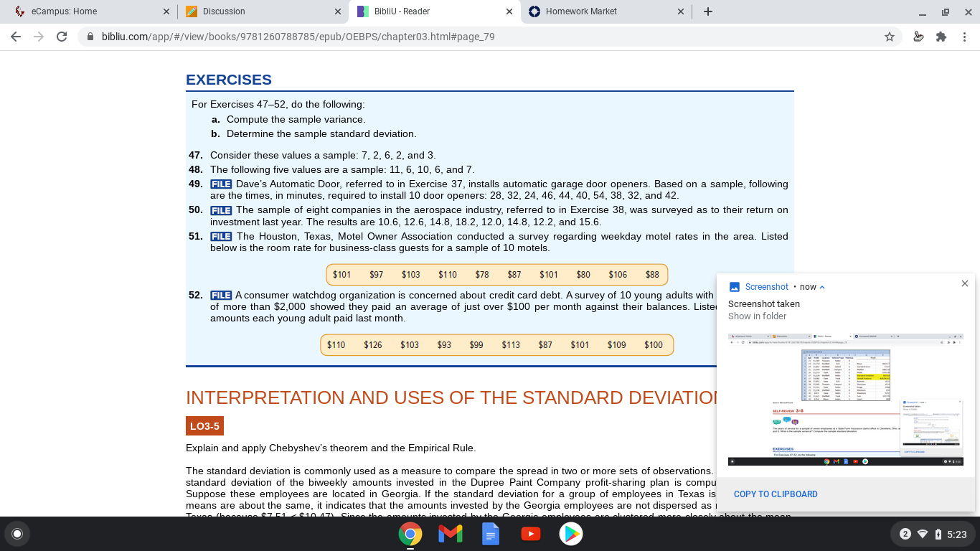Close the Discussion tab
Viewport: 980px width, 551px height.
[337, 11]
